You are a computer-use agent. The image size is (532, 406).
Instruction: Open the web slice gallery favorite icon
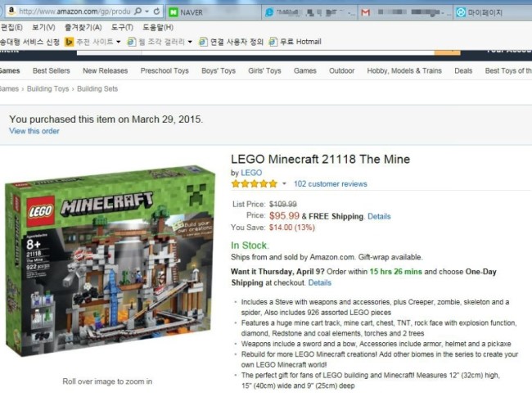(132, 42)
